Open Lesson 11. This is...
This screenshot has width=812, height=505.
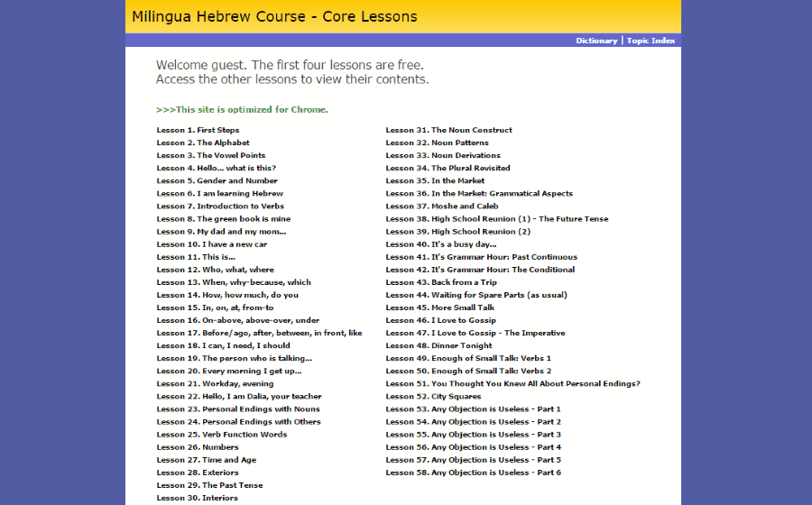click(196, 257)
